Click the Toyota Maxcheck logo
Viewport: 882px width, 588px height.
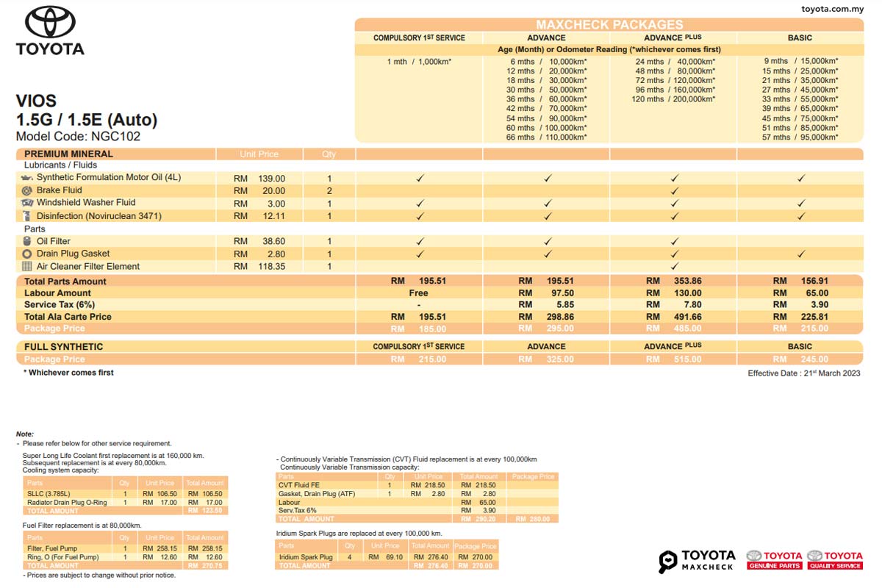pos(697,560)
